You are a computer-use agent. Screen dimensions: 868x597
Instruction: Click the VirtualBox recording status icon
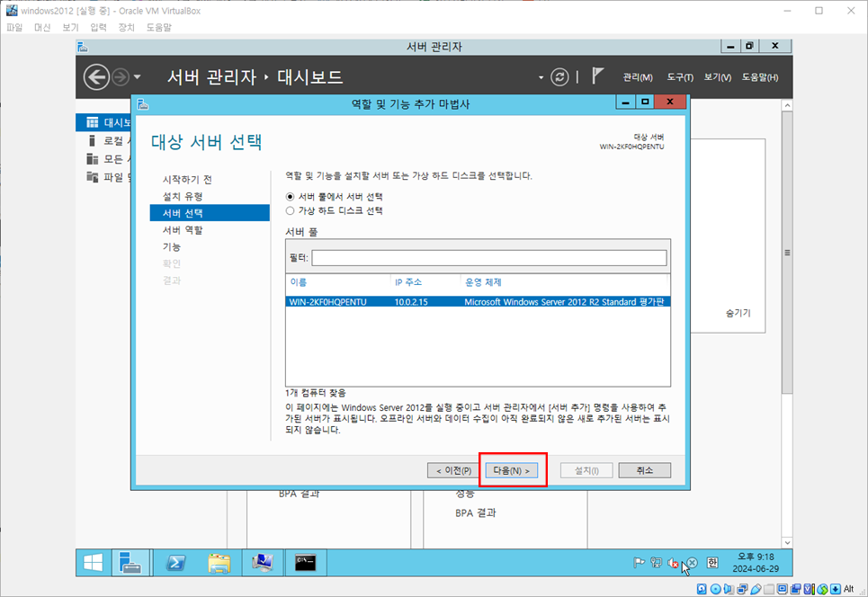coord(795,589)
